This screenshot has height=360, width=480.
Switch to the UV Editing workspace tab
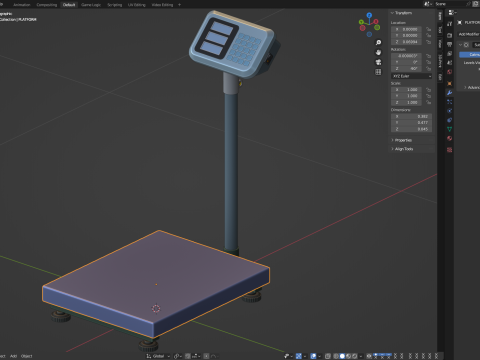click(x=137, y=5)
